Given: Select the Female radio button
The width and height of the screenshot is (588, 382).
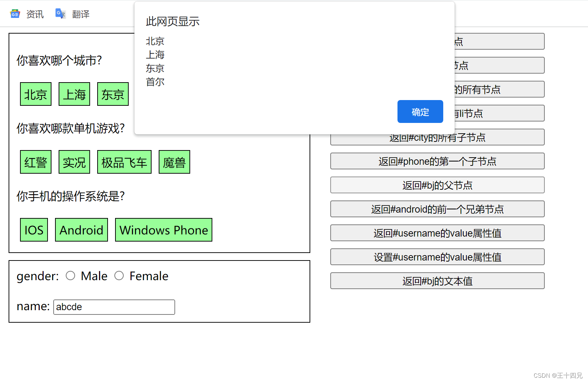Looking at the screenshot, I should coord(119,276).
